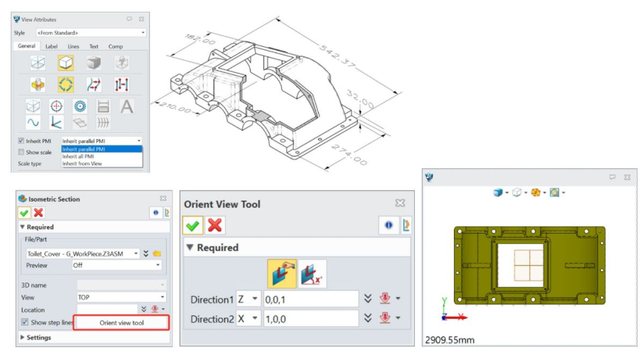The height and width of the screenshot is (362, 644).
Task: Click the red pick icon beside Direction2
Action: [x=385, y=318]
